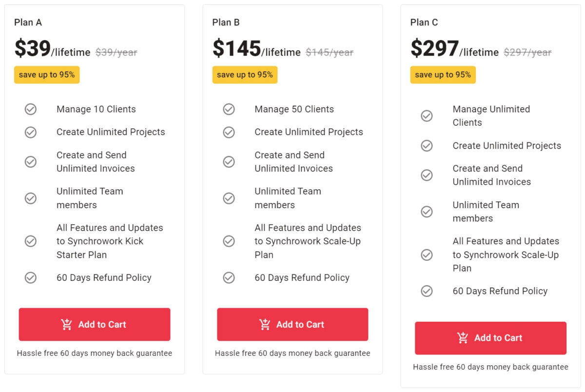Viewport: 585px width, 392px height.
Task: Click the checkmark beside Manage 10 Clients
Action: pyautogui.click(x=31, y=109)
